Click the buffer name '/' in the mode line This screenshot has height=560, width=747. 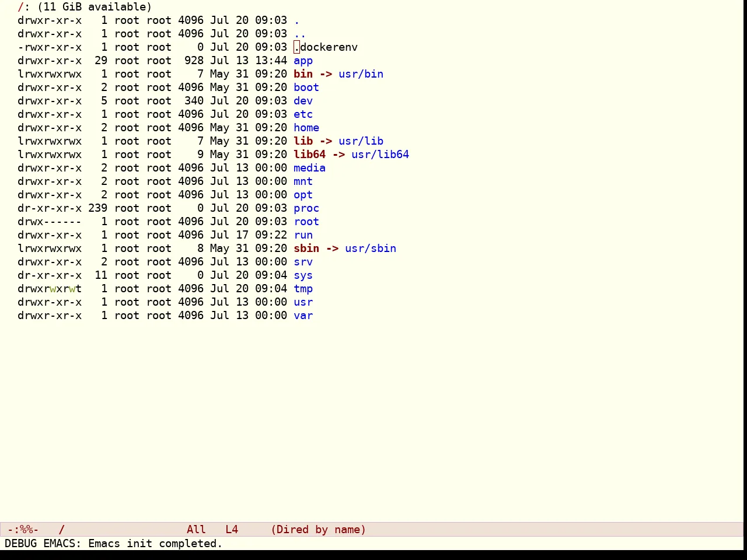click(x=62, y=530)
